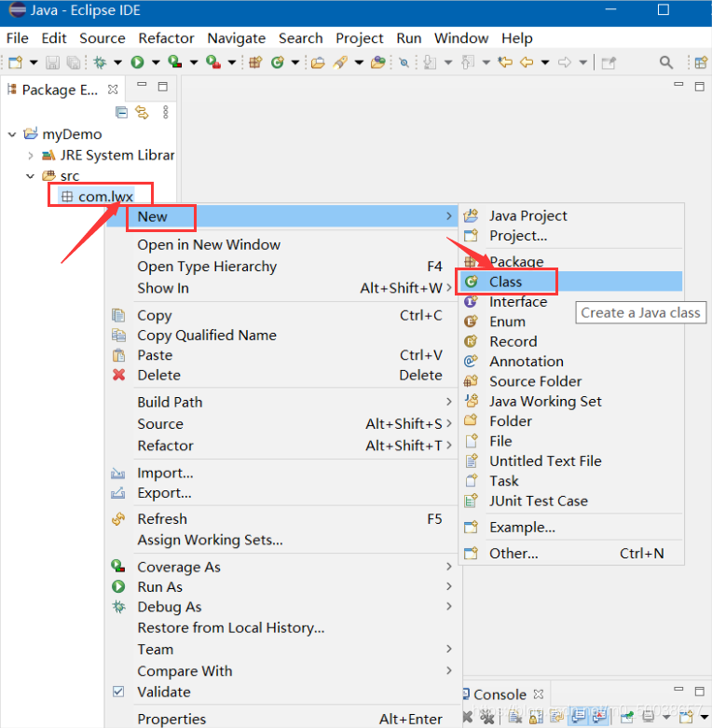Open the Refactor menu in menu bar

tap(166, 38)
